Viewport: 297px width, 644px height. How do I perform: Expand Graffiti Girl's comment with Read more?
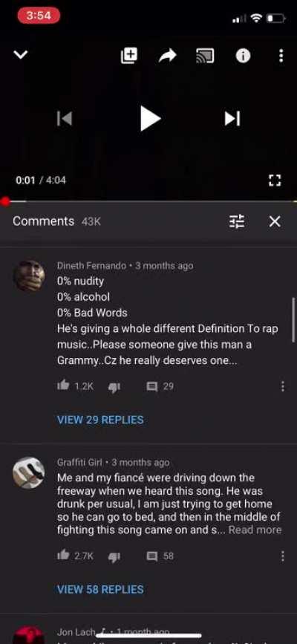pos(255,530)
